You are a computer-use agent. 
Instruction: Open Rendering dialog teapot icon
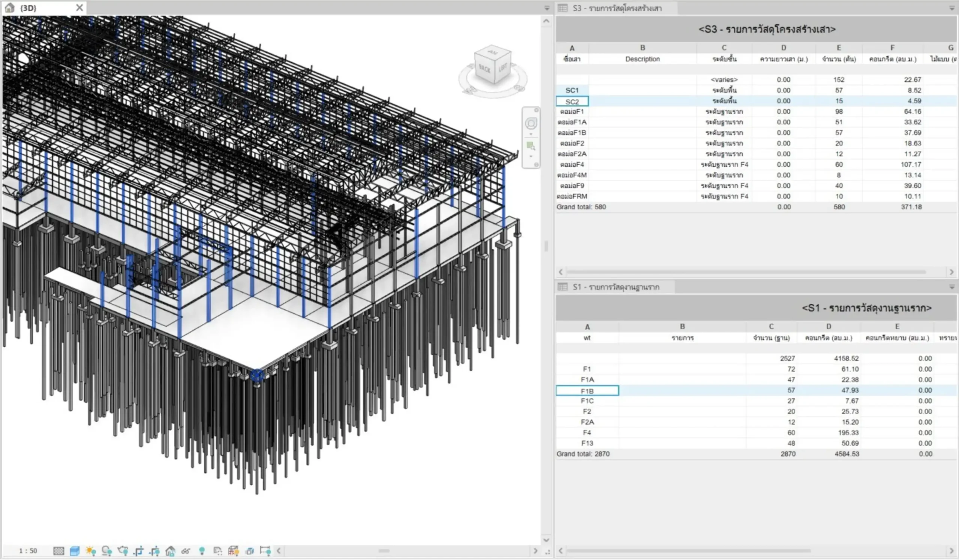[122, 551]
